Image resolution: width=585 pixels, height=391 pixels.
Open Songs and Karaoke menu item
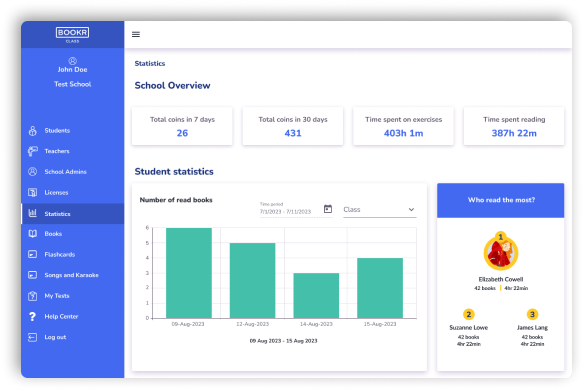point(72,275)
